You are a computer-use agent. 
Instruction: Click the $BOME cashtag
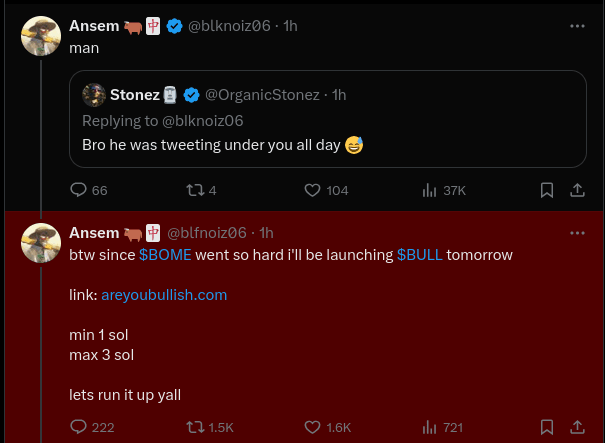[165, 255]
